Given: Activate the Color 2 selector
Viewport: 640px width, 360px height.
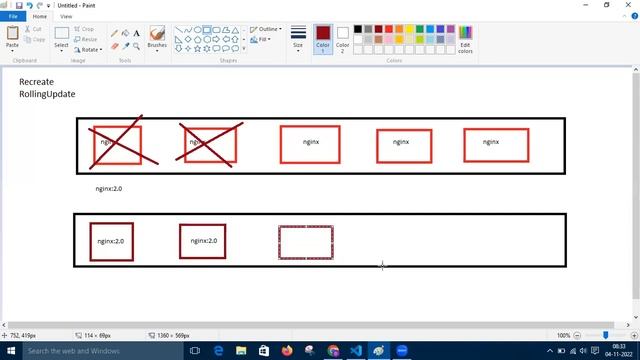Looking at the screenshot, I should (x=342, y=39).
